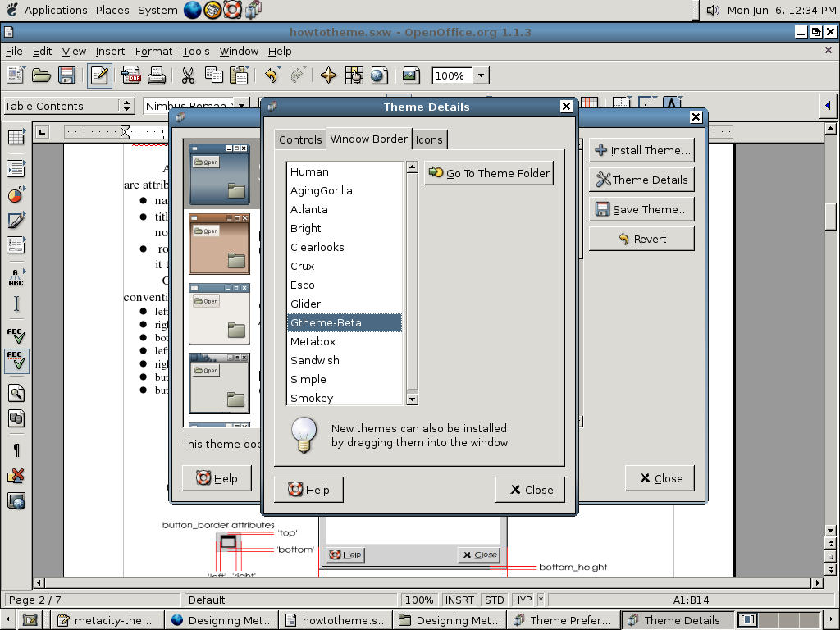Image resolution: width=840 pixels, height=630 pixels.
Task: Click AutoText ABC icon
Action: pos(16,277)
